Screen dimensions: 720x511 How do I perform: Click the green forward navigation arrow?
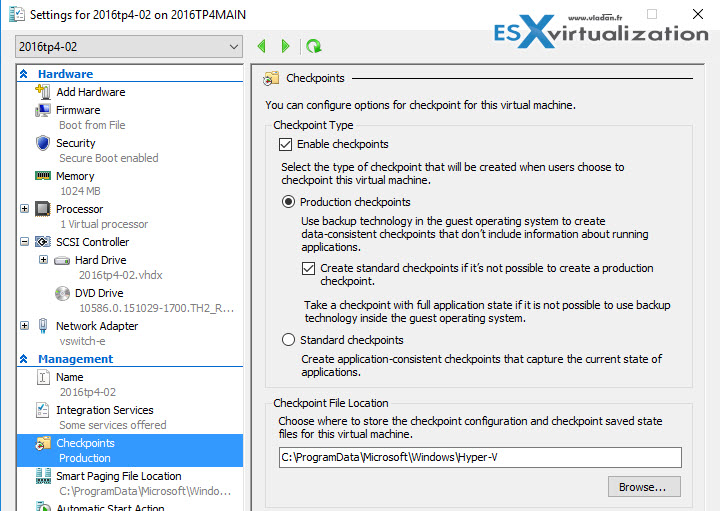(285, 46)
